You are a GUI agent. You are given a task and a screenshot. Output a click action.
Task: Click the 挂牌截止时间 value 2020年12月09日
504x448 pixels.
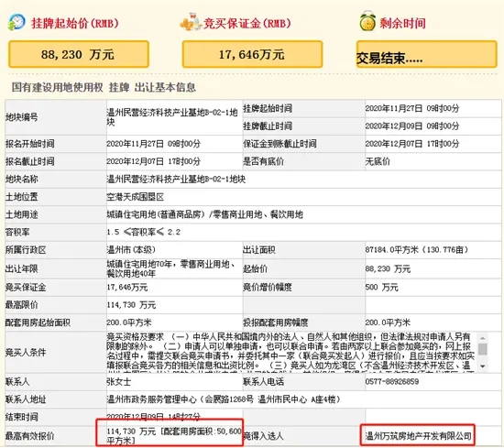tap(412, 126)
